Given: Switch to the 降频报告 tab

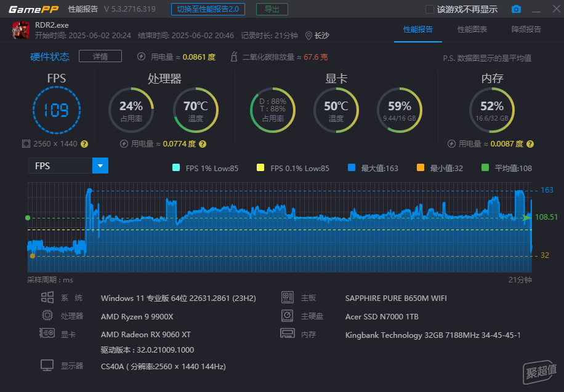Looking at the screenshot, I should (x=526, y=30).
